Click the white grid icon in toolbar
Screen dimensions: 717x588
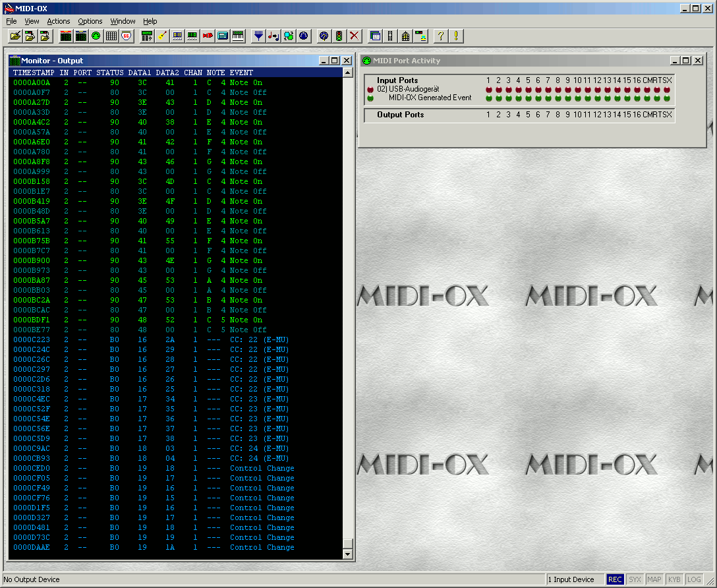pos(111,36)
